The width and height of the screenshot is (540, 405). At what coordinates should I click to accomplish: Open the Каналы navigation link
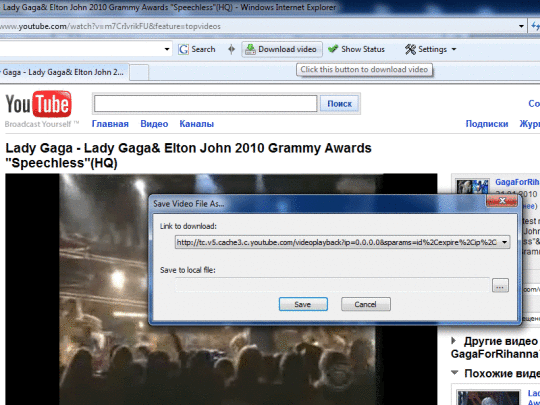197,124
